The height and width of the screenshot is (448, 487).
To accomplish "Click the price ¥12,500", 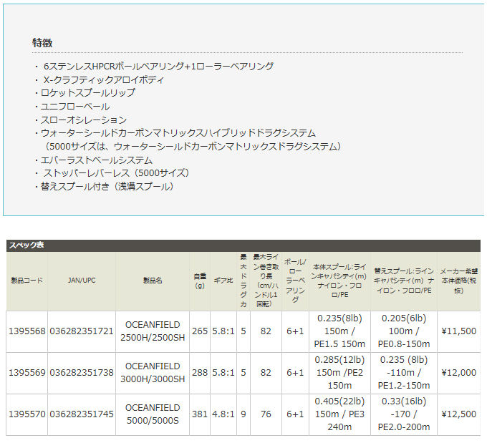I will coord(459,414).
